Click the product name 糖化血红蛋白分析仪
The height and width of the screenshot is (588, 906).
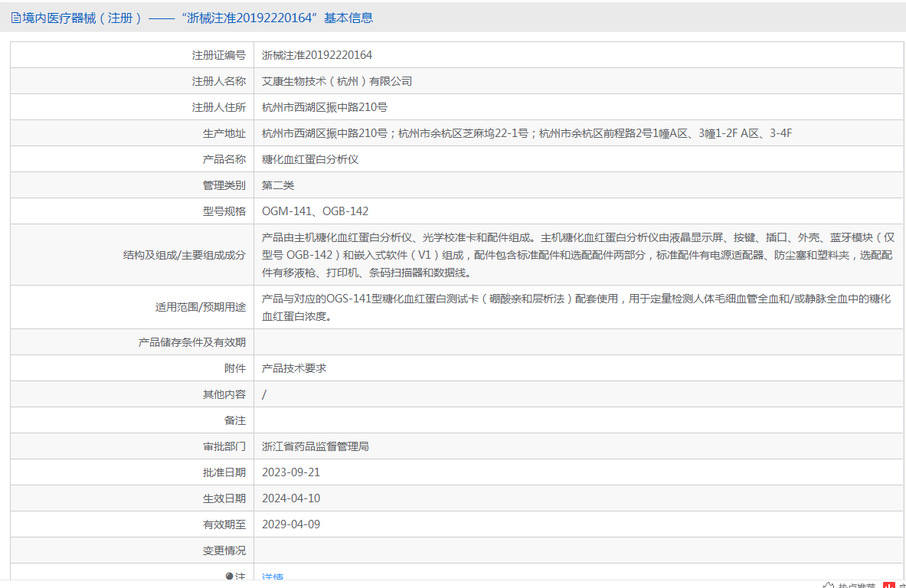(310, 159)
